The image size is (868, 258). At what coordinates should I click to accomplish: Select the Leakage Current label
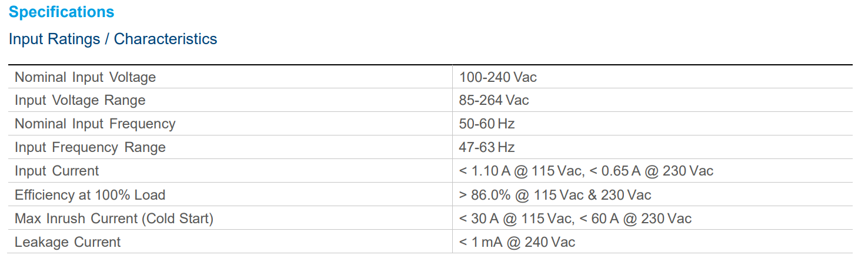[68, 242]
